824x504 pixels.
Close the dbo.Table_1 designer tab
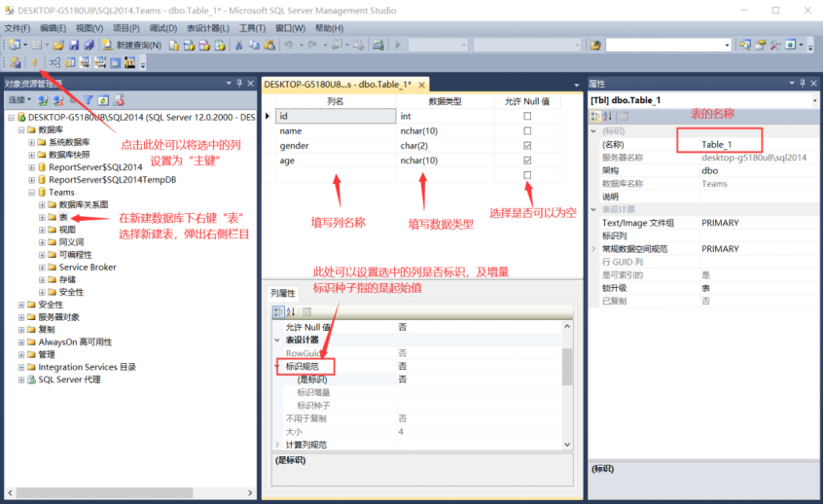[421, 85]
